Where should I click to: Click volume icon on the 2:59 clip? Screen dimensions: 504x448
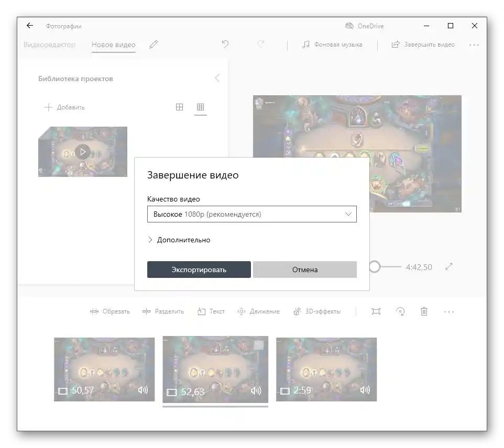pyautogui.click(x=365, y=390)
